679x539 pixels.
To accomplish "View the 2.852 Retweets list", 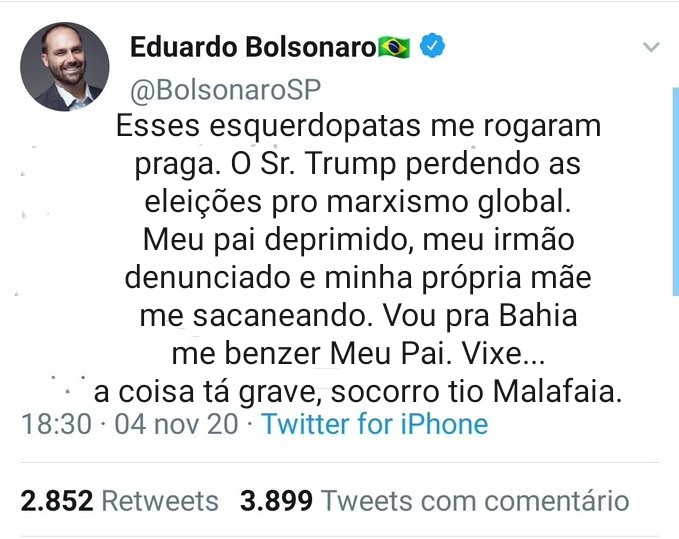I will click(x=119, y=500).
